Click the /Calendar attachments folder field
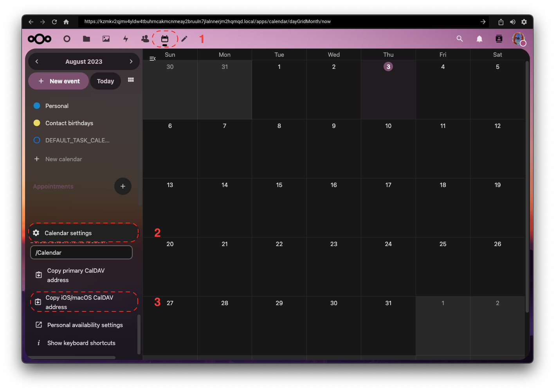Screen dimensions: 555x392 pos(81,253)
